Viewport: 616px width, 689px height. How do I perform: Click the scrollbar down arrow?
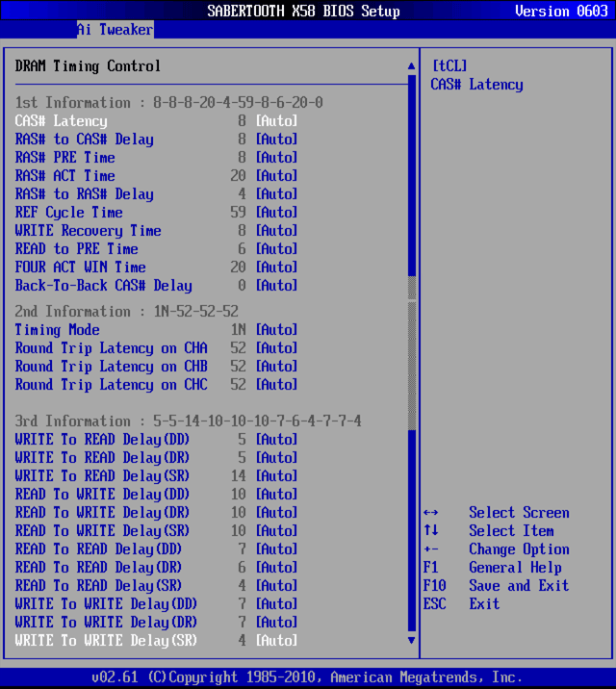[411, 640]
